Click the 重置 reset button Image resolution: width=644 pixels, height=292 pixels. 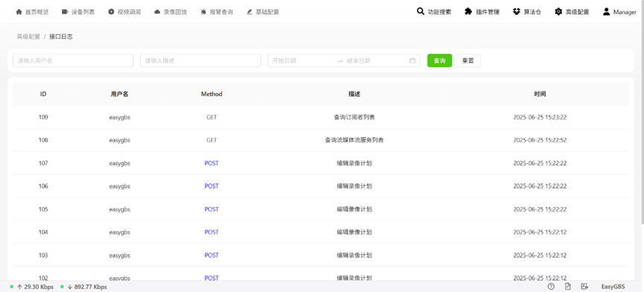click(x=468, y=60)
